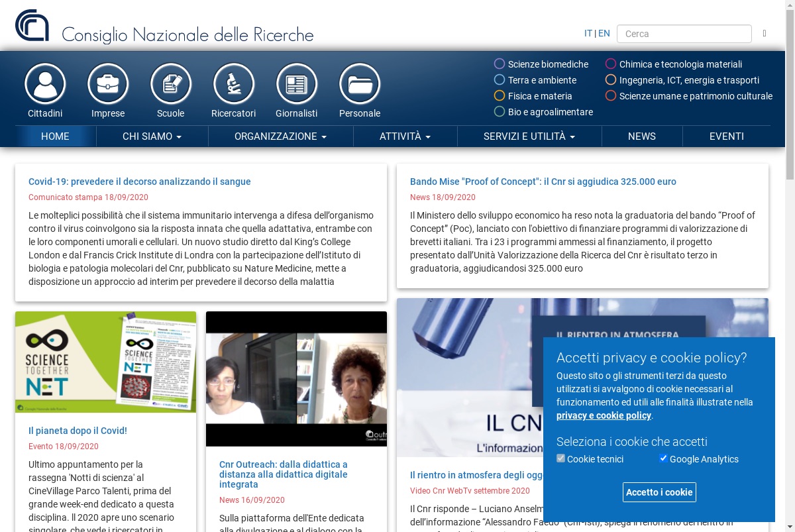Select Ingegneria, ICT, energia e trasporti circle
795x532 pixels.
[611, 80]
